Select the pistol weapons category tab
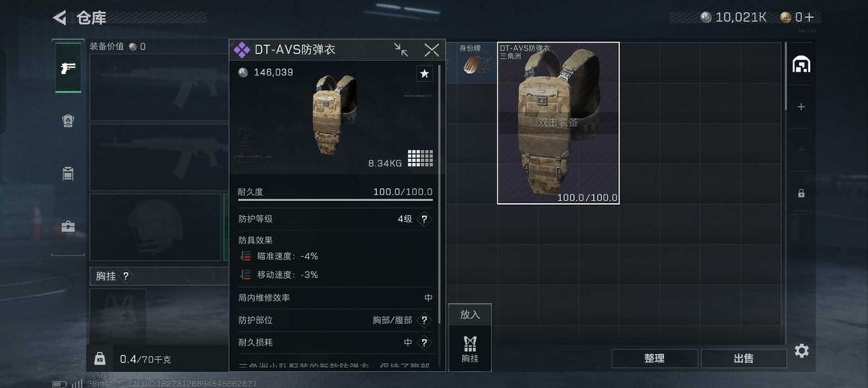 [68, 67]
